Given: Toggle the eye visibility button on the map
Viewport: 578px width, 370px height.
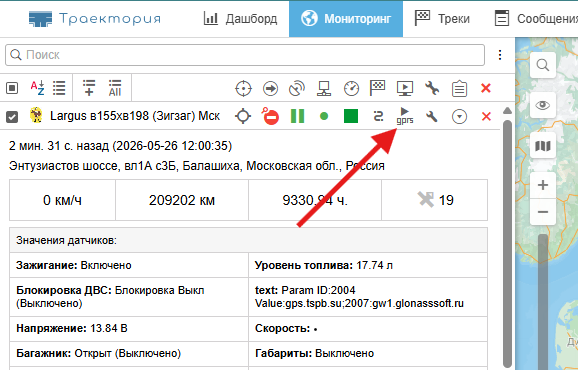Looking at the screenshot, I should (x=543, y=105).
